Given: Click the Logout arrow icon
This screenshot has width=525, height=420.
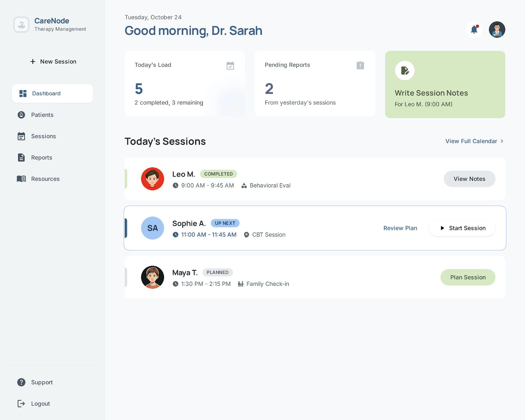Looking at the screenshot, I should coord(21,404).
